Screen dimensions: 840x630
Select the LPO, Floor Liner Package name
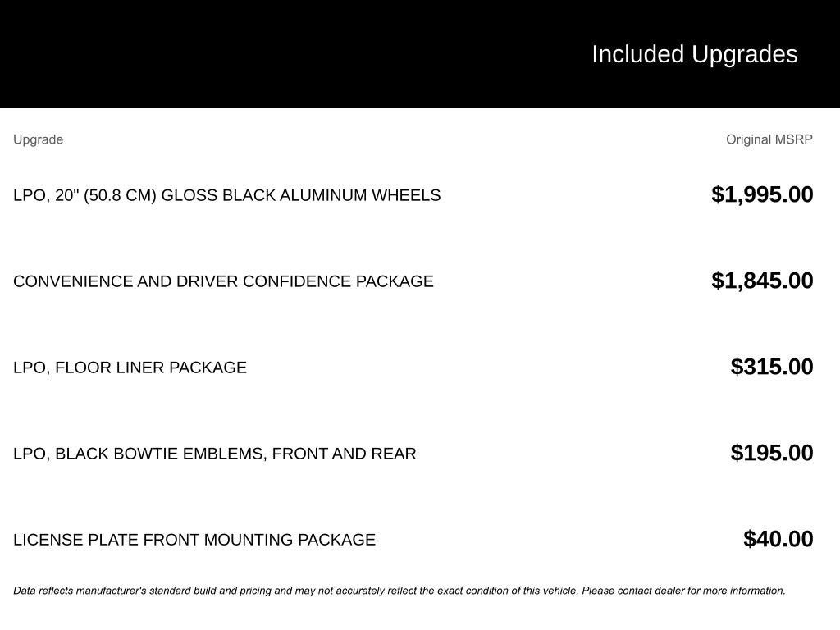pyautogui.click(x=130, y=367)
